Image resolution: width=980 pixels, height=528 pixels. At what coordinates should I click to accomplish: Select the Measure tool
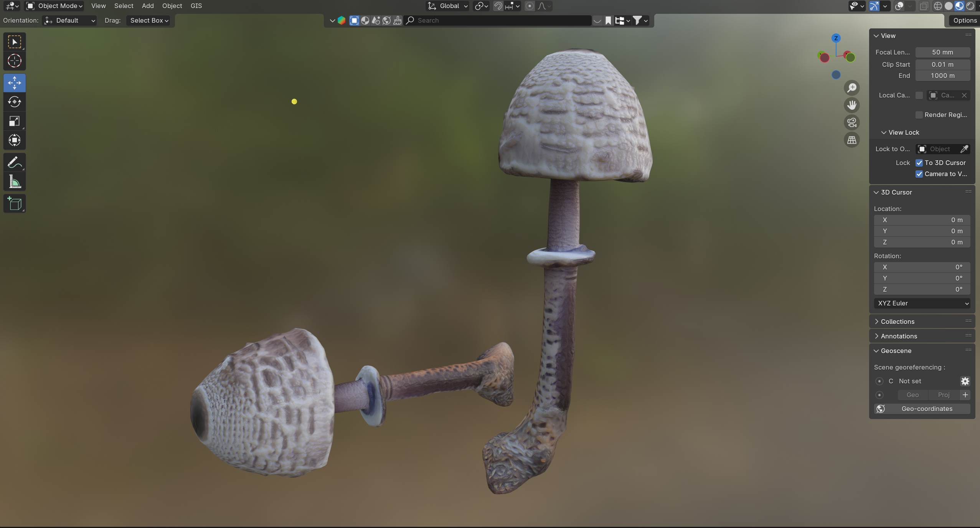pos(15,182)
